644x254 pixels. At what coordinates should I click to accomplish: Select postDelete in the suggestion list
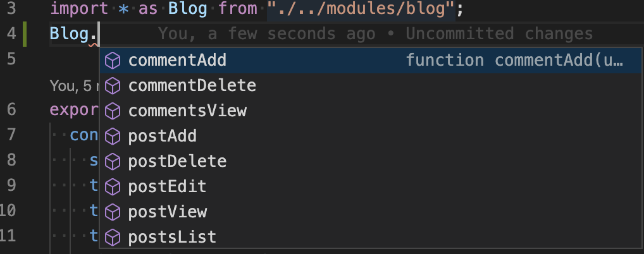click(371, 162)
